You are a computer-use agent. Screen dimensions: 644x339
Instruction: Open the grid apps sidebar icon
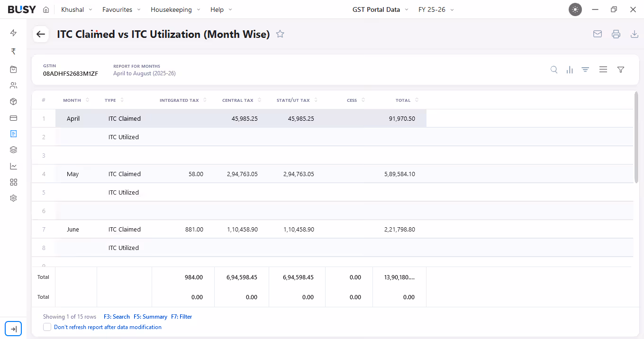tap(13, 182)
